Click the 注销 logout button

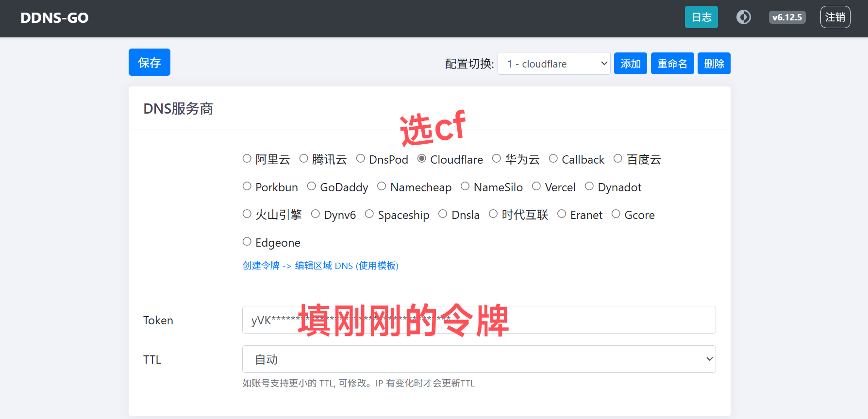pos(835,17)
